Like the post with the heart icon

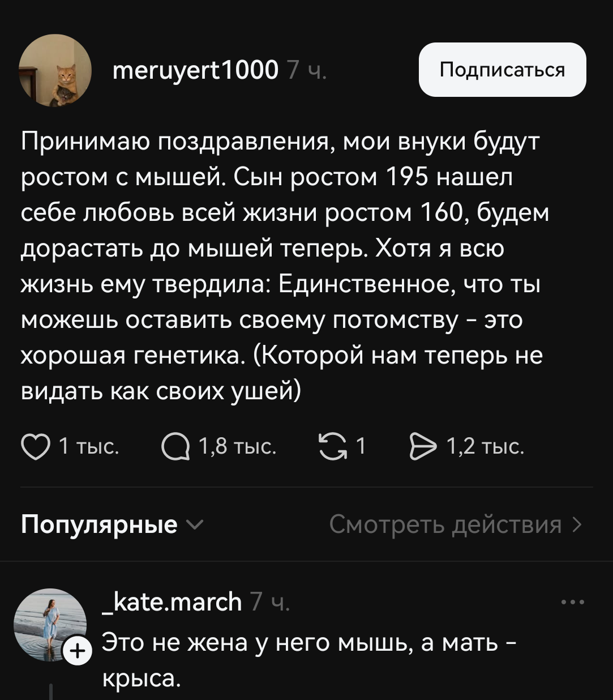[x=35, y=447]
